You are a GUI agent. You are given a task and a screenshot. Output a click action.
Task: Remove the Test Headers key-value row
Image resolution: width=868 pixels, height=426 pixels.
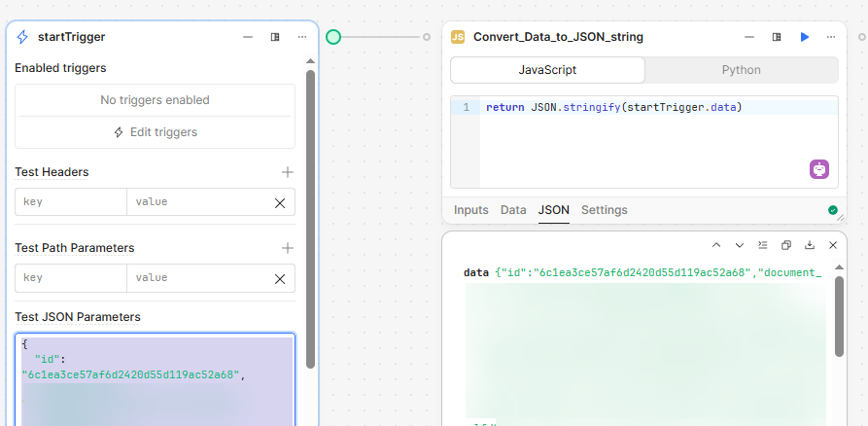pyautogui.click(x=280, y=202)
